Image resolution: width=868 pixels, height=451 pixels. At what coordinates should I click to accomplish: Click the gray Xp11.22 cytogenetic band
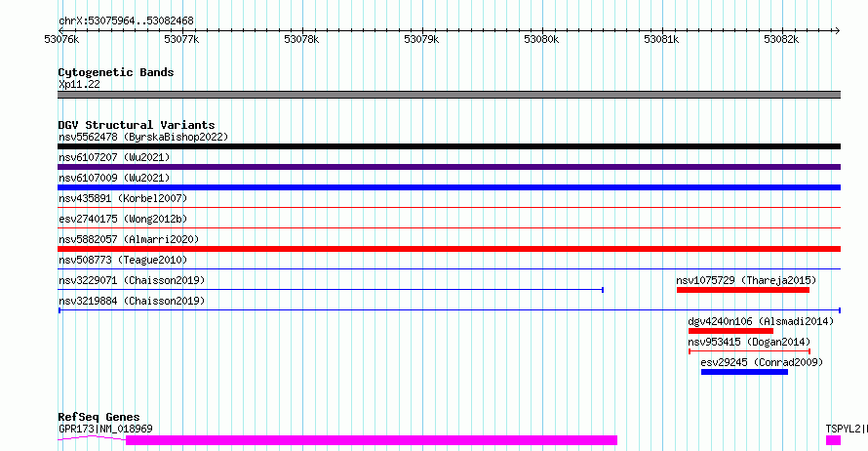coord(449,95)
